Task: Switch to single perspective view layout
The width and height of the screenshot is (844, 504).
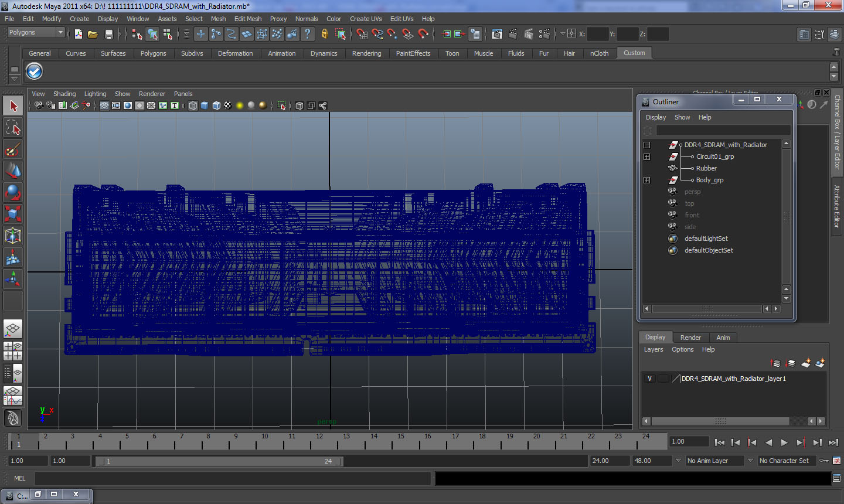Action: 13,329
